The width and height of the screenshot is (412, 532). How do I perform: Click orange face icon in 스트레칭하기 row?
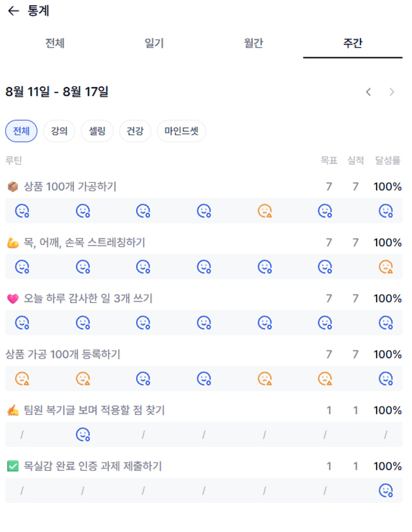386,267
